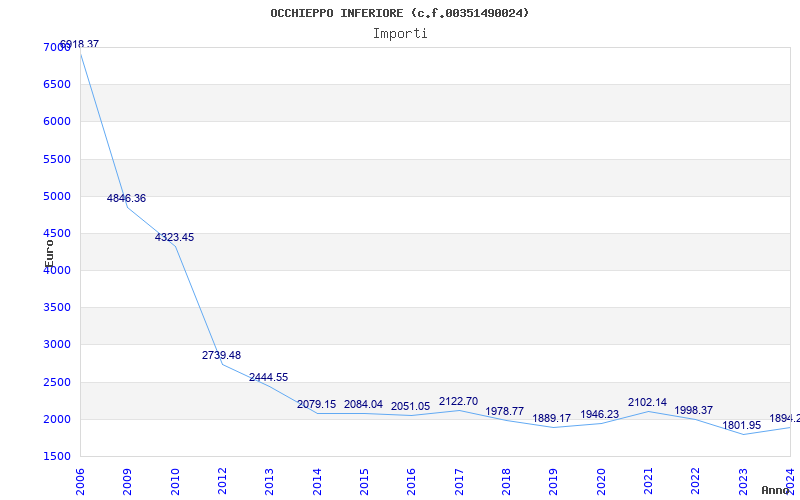Click the 3500 euro axis tick
The image size is (800, 500).
tap(57, 308)
